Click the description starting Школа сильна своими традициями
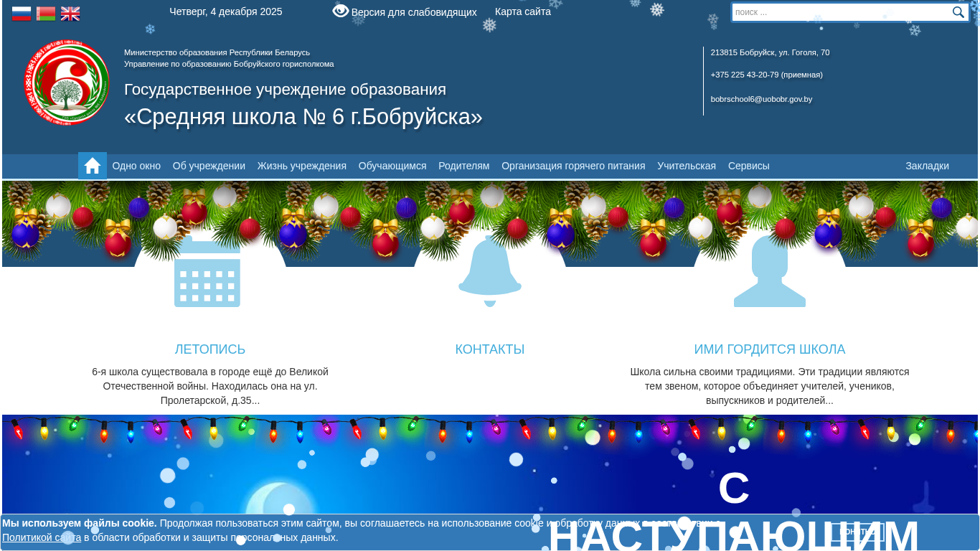 [x=770, y=386]
